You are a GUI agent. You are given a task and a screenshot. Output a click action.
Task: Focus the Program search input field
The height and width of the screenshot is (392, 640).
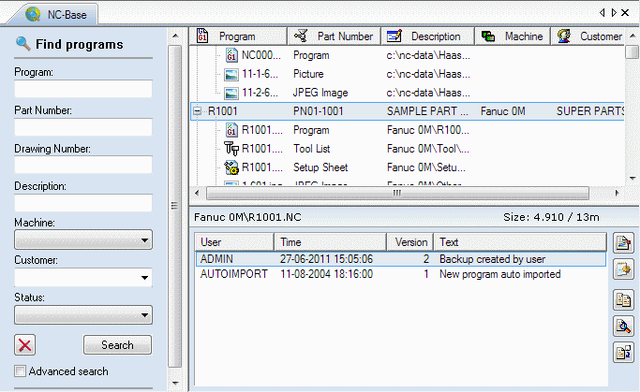(x=83, y=89)
